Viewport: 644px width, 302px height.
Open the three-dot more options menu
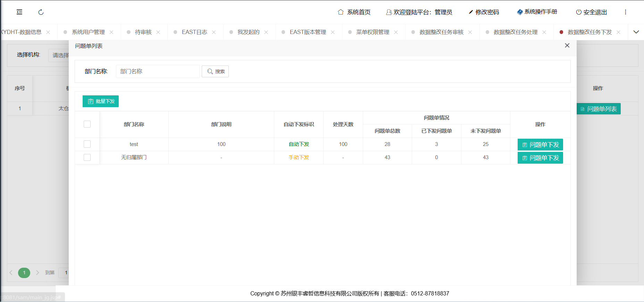(x=626, y=12)
